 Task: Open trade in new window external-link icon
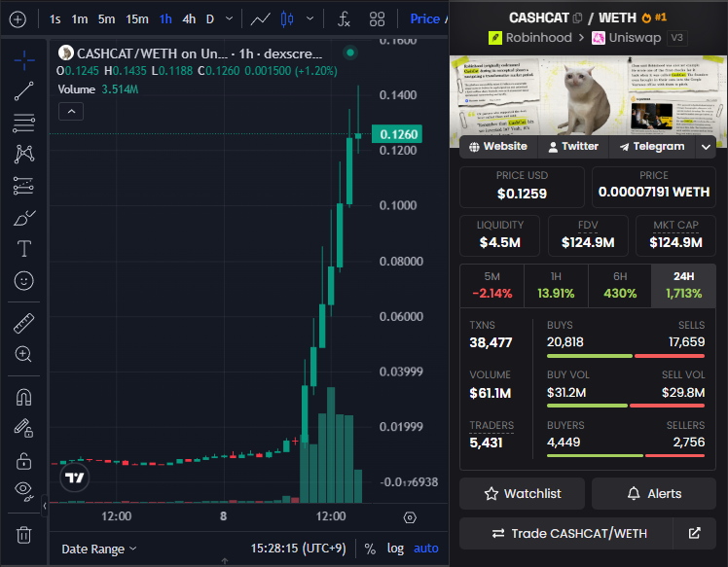[x=694, y=533]
